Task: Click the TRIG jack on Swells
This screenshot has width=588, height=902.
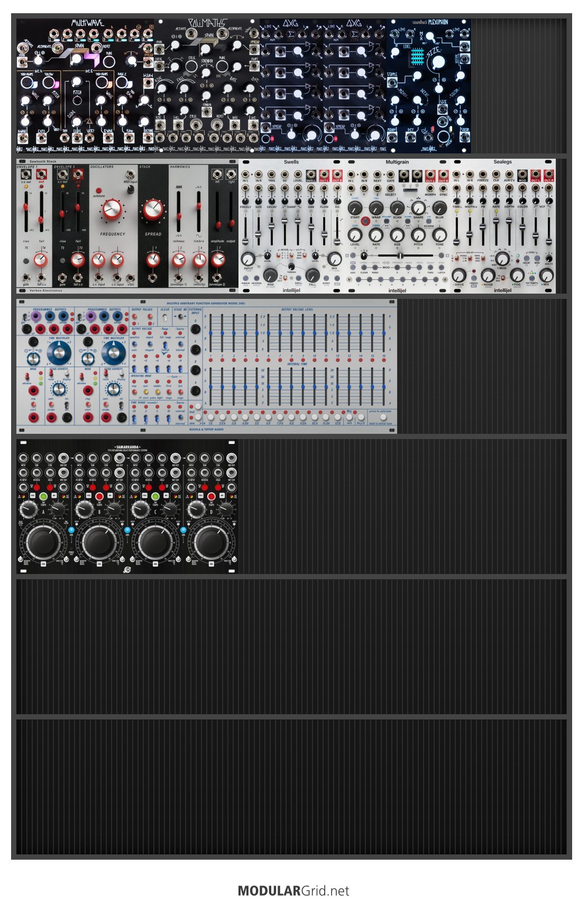Action: 271,174
